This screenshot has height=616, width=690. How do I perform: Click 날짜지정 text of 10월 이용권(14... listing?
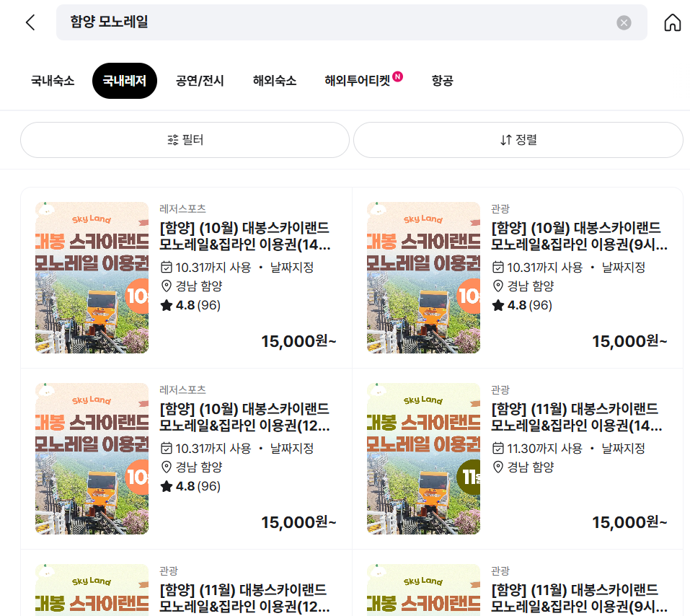pyautogui.click(x=292, y=268)
